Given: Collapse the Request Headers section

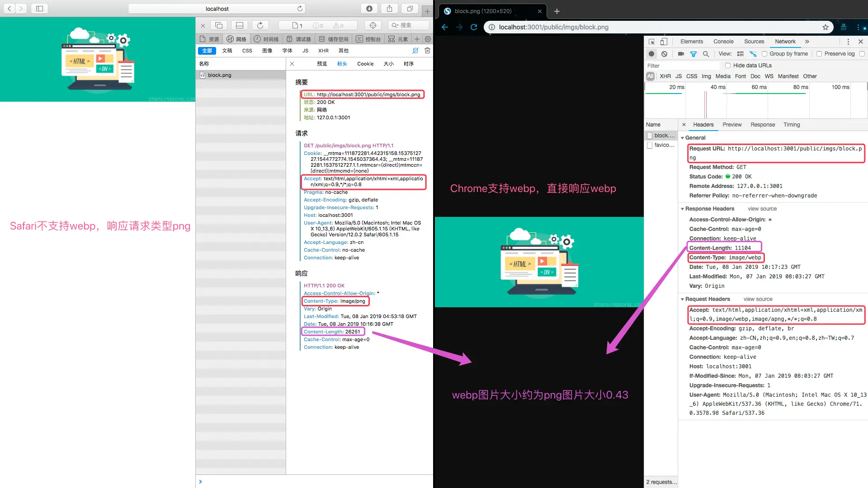Looking at the screenshot, I should click(683, 299).
